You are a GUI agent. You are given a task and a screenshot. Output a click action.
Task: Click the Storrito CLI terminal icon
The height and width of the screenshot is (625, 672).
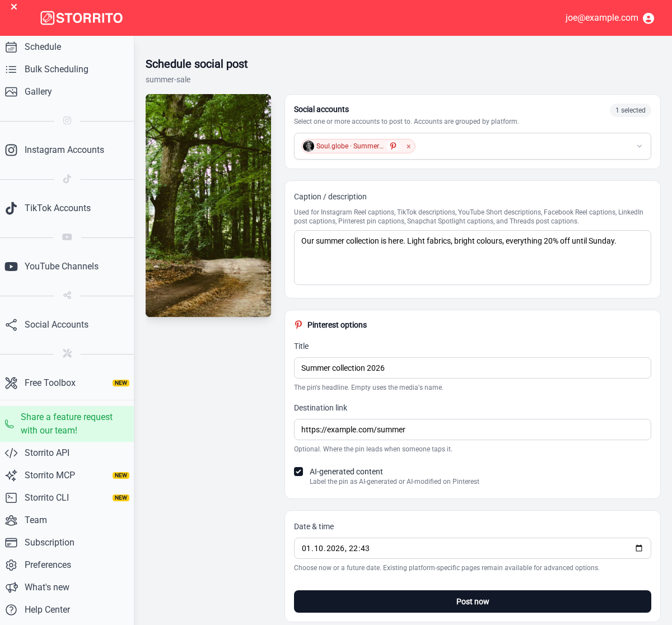coord(11,498)
